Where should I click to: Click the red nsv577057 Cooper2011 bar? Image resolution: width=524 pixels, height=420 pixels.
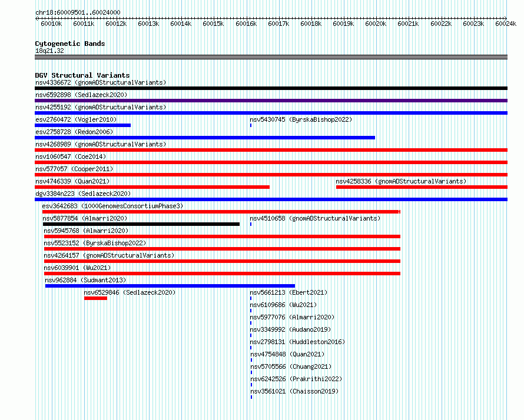coord(271,175)
